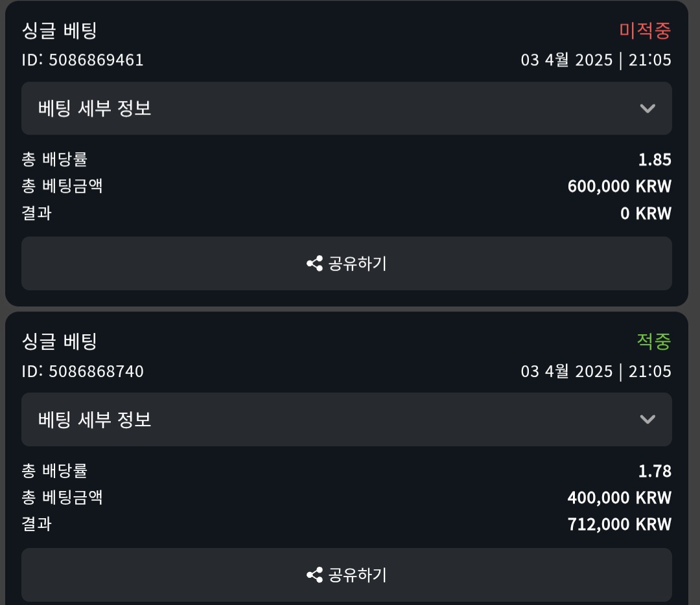Select bet ID 5086869461 text

point(83,60)
